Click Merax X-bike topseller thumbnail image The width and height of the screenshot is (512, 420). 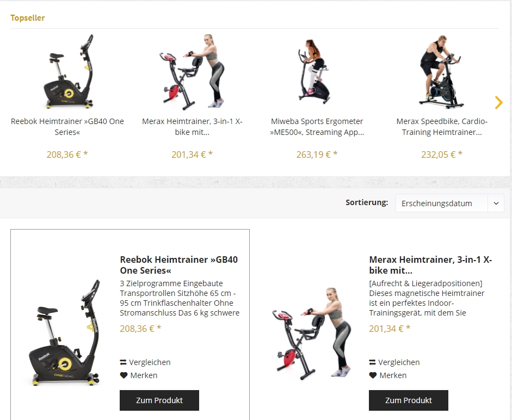192,72
